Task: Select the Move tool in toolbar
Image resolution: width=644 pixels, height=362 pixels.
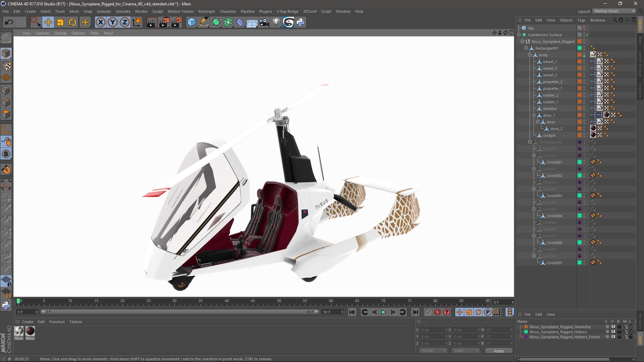Action: click(x=48, y=22)
